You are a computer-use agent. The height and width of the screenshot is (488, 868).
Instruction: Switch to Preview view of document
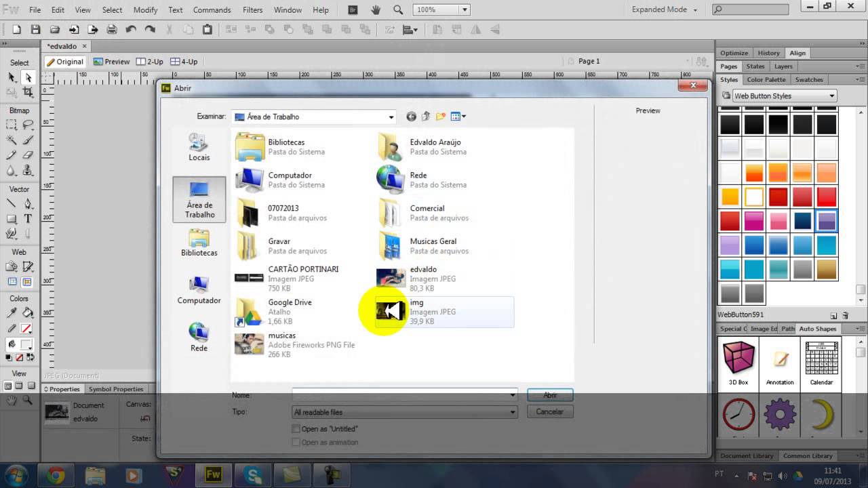click(112, 61)
